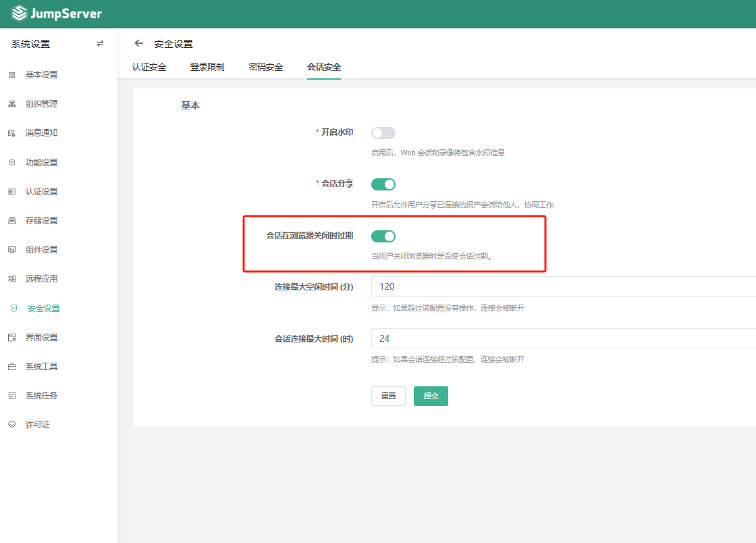756x543 pixels.
Task: Click the 会话连接最大时间 input field
Action: click(564, 338)
